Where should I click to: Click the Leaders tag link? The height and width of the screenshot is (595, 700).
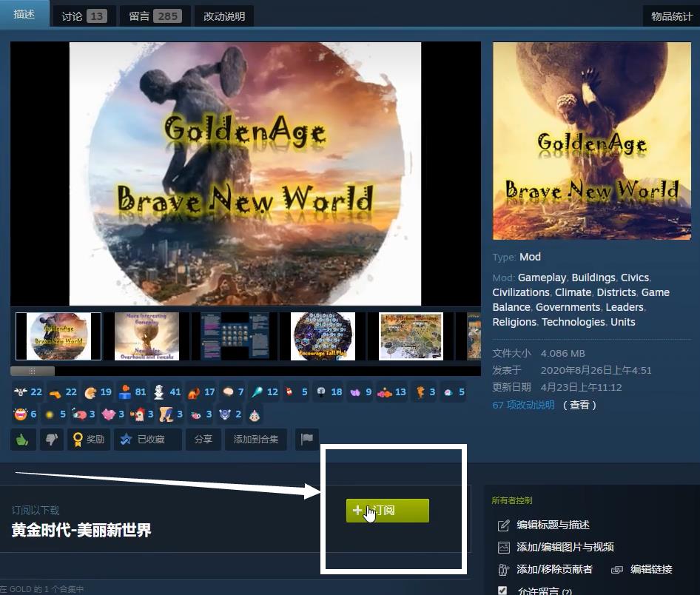(625, 307)
